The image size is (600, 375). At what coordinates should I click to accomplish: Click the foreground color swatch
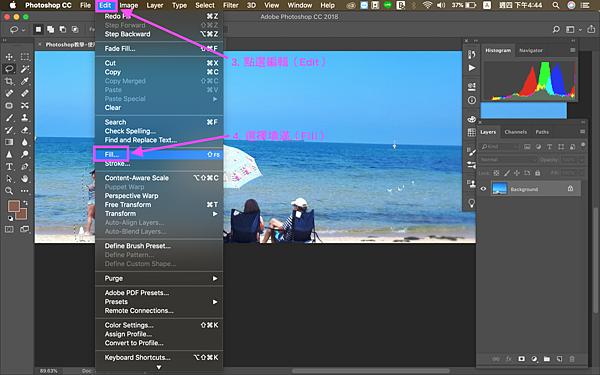pyautogui.click(x=14, y=207)
